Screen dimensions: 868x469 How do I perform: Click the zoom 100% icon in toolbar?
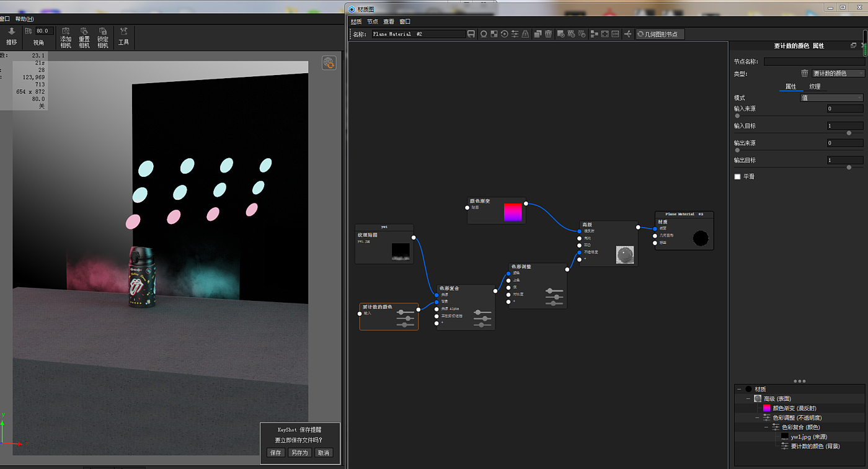(615, 34)
